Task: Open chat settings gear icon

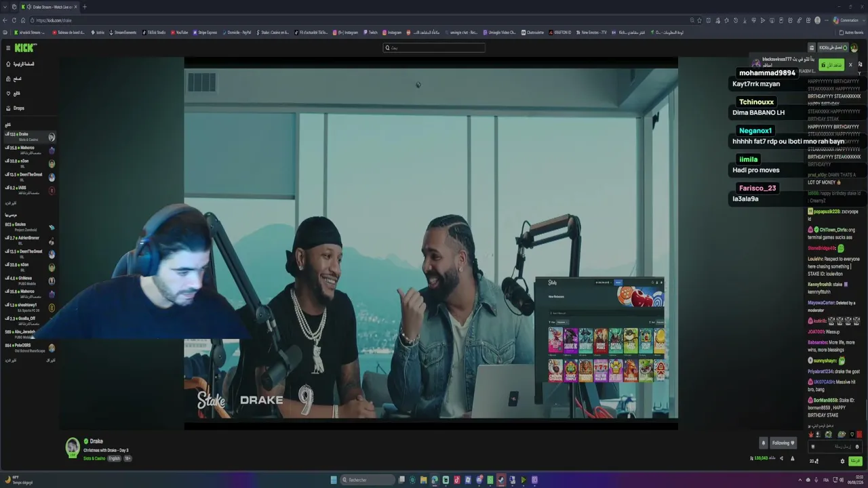Action: [843, 461]
